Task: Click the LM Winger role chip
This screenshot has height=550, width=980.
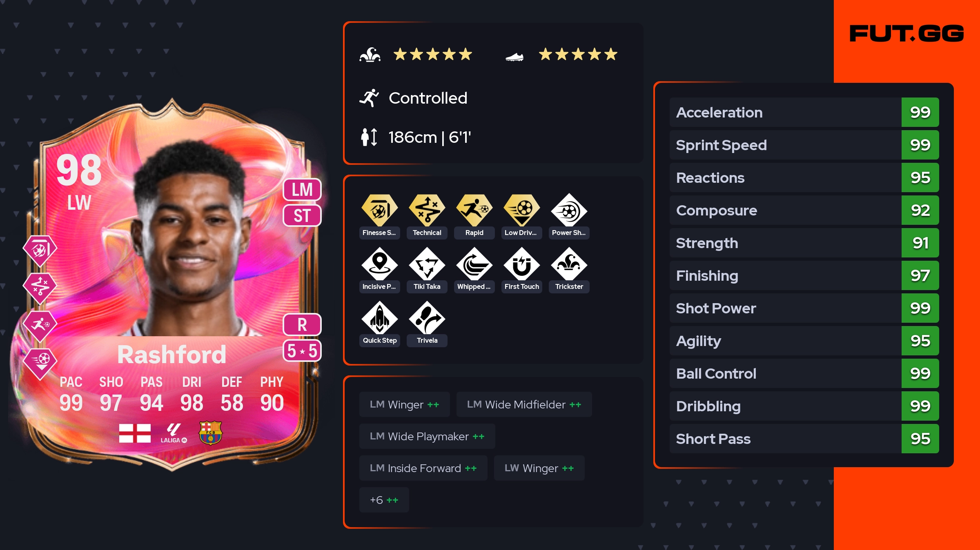Action: [404, 404]
